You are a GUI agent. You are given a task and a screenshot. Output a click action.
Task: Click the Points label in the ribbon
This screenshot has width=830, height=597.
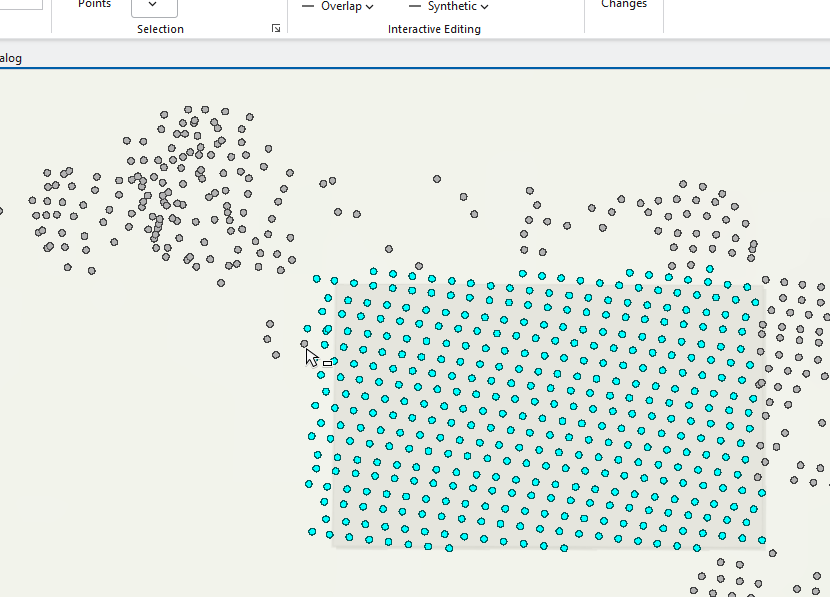95,5
